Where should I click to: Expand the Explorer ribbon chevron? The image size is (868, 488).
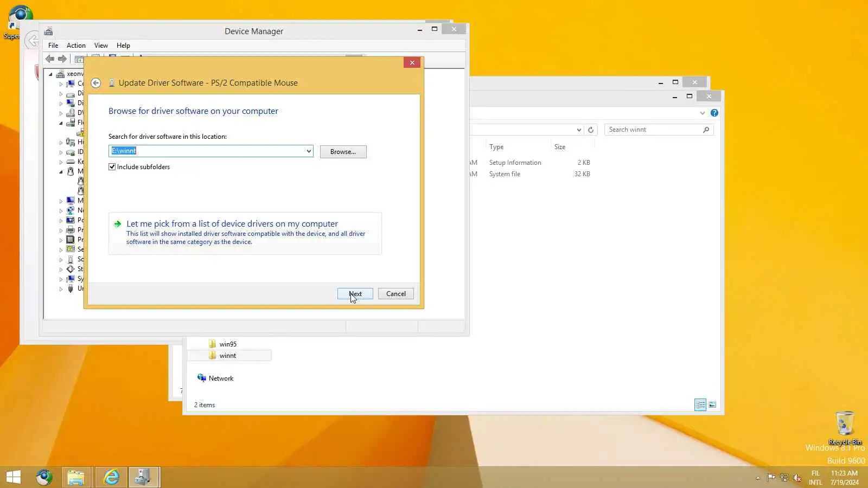pos(703,113)
